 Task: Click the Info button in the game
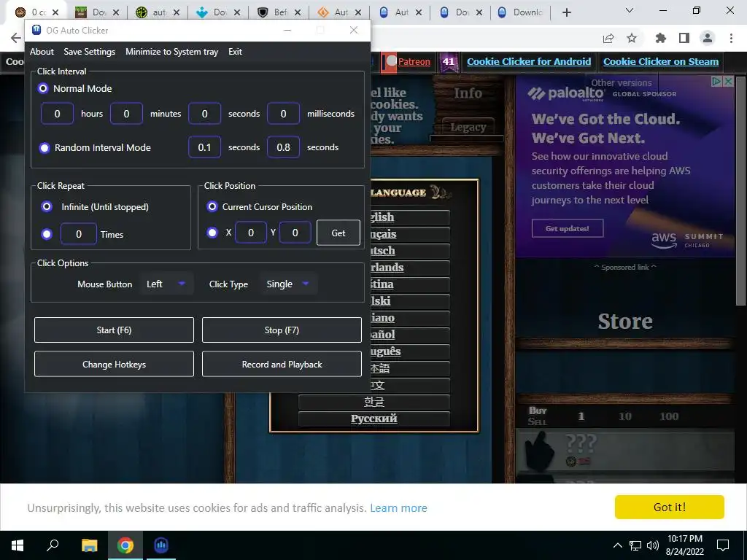pos(468,93)
